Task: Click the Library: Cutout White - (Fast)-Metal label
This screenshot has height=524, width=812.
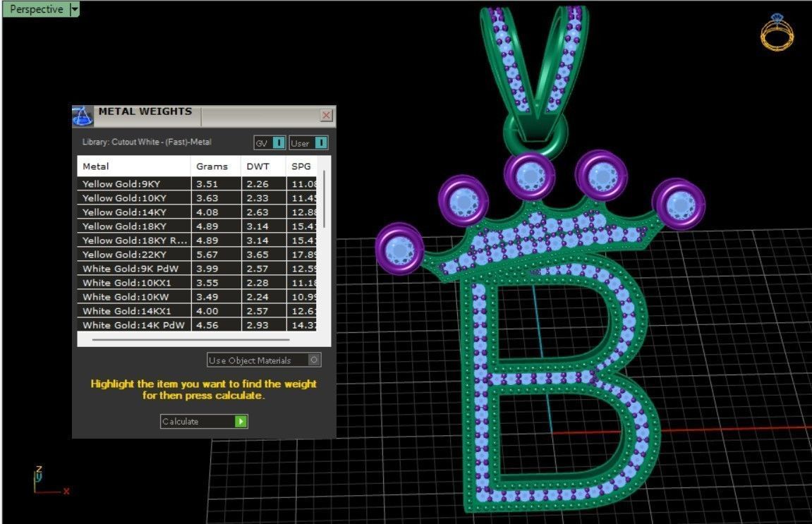Action: [147, 142]
